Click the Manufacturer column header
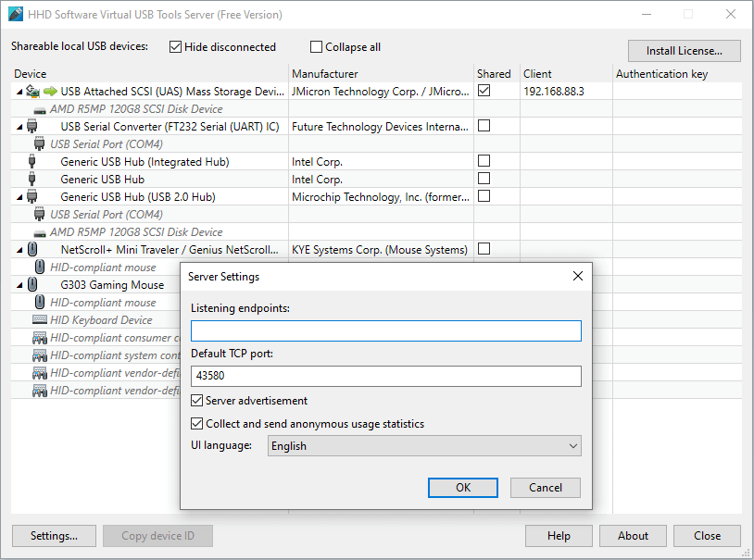Viewport: 754px width, 560px height. [x=381, y=73]
